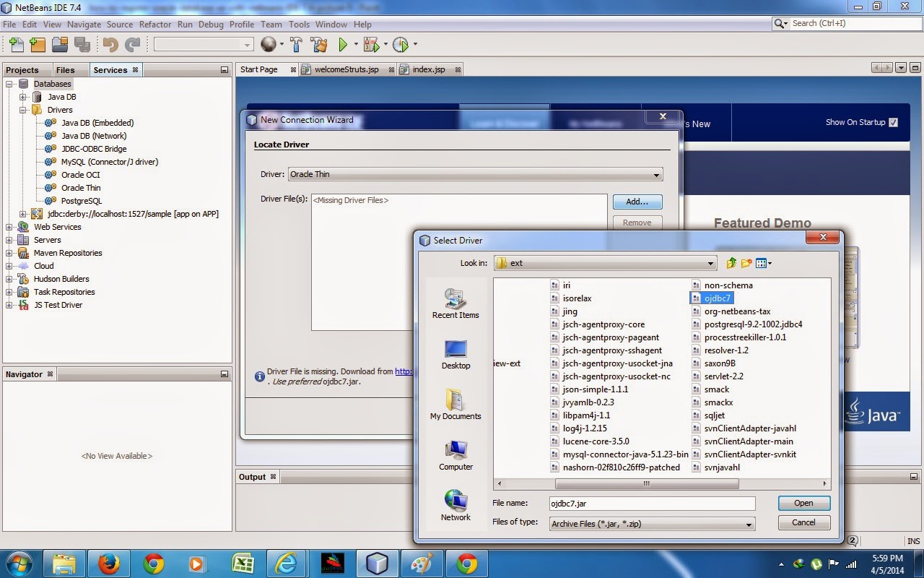Click the Debug Project toolbar icon
Screen dimensions: 924x578
[371, 45]
